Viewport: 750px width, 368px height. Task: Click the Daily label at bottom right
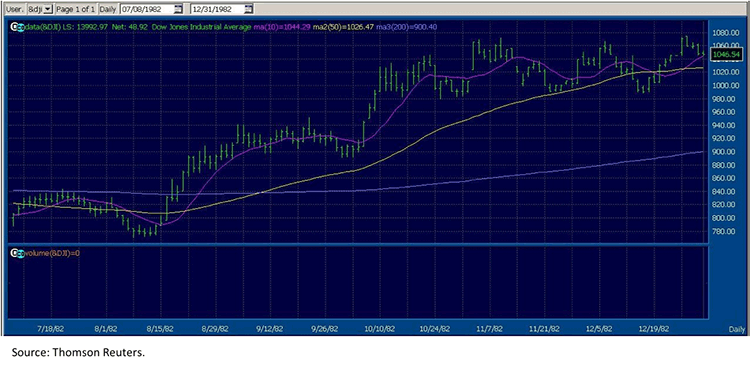(x=736, y=329)
